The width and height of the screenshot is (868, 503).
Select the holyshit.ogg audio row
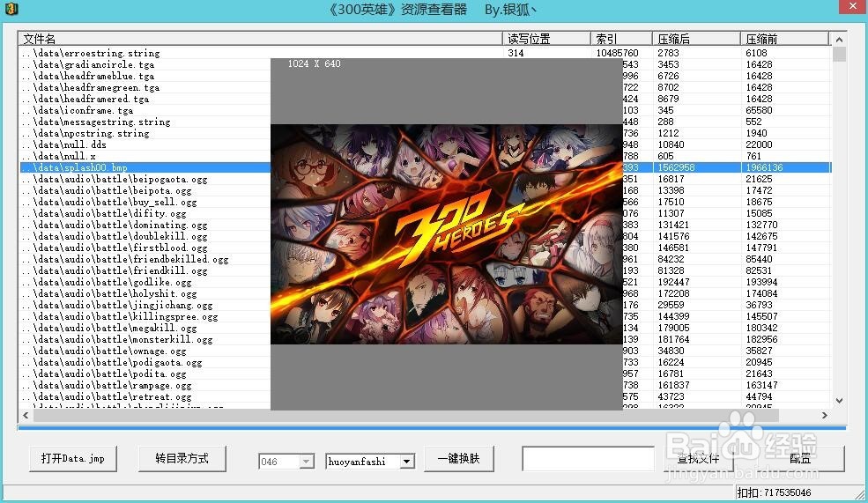[425, 294]
